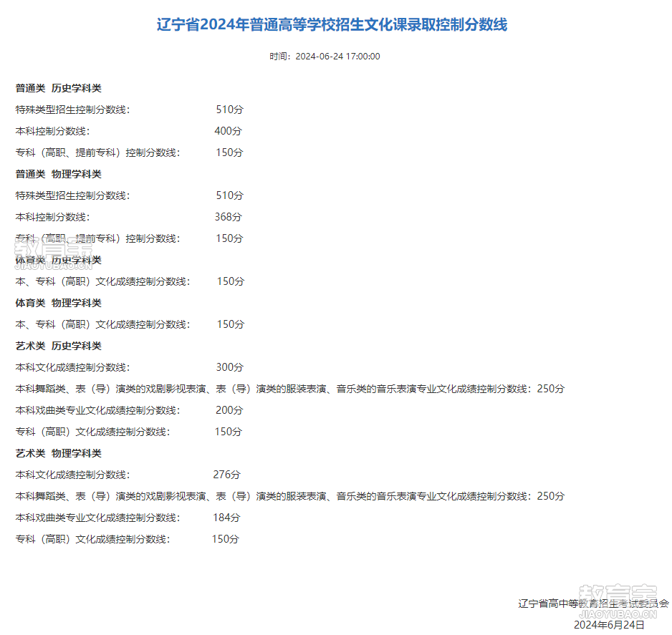Click the title 辽宁省2024年普通高等学校招生文化课录取控制分数线
The image size is (672, 635).
pos(332,24)
